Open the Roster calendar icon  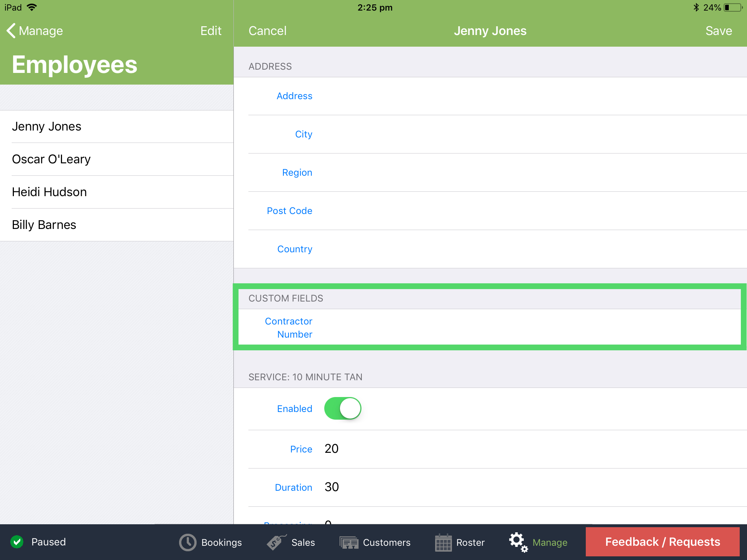pos(444,542)
